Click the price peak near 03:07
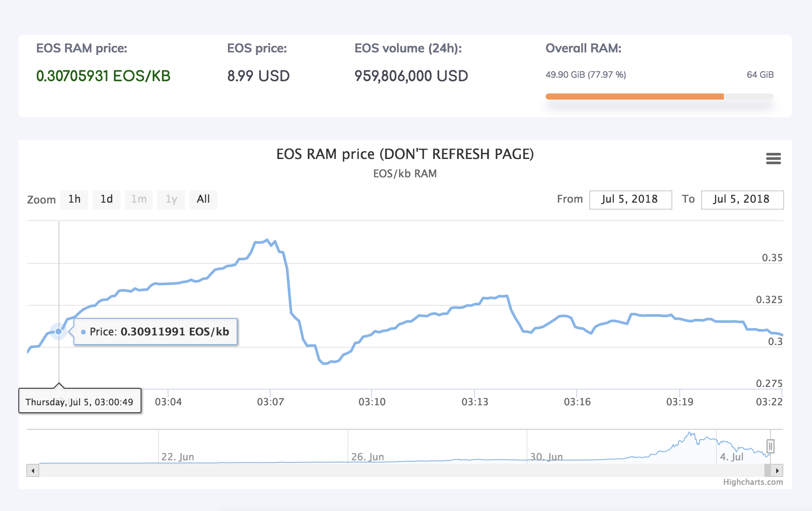 pyautogui.click(x=267, y=240)
